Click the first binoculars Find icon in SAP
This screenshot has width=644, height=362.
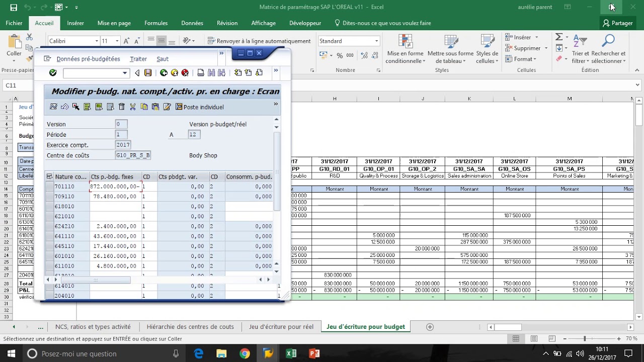[211, 73]
